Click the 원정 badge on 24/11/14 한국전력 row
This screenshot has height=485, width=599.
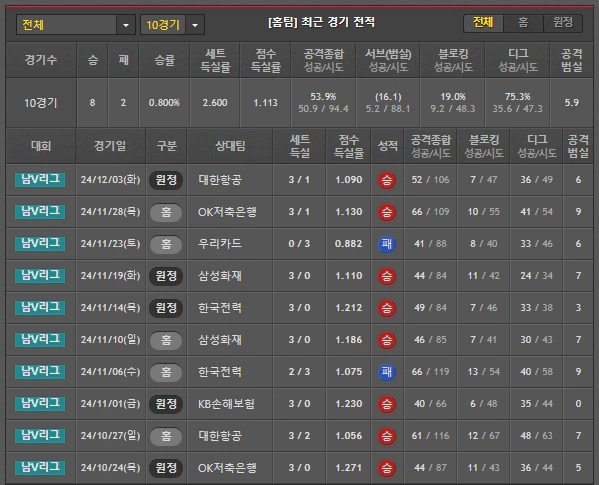pos(166,308)
